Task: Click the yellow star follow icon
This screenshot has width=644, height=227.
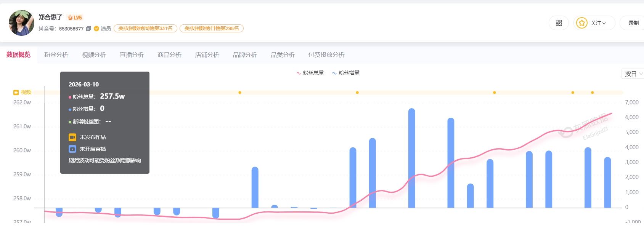Action: coord(581,23)
